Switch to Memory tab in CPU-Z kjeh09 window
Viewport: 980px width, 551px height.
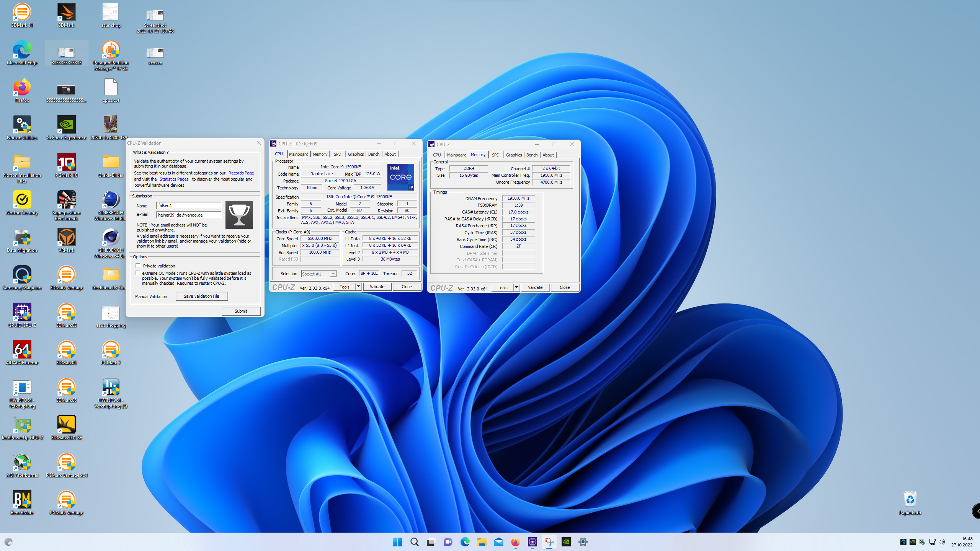(320, 154)
